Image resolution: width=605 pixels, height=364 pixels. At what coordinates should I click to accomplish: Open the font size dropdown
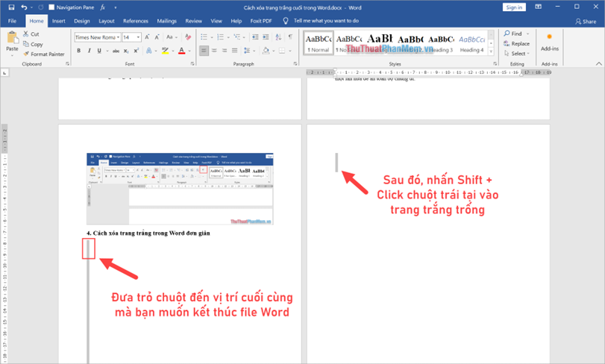point(139,37)
